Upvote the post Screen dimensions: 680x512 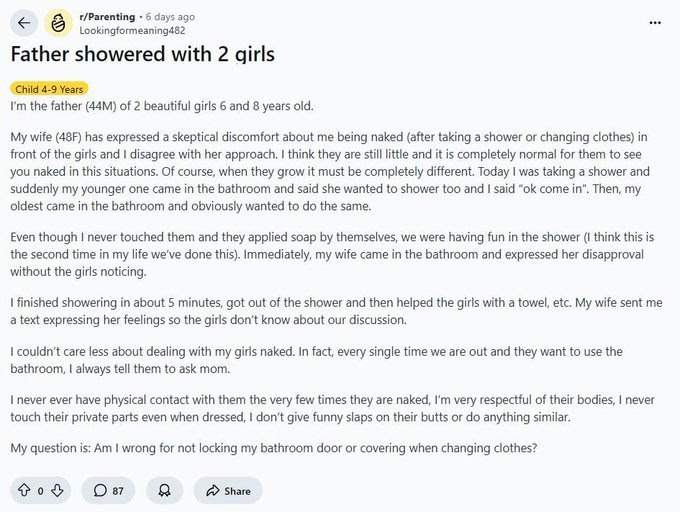point(24,490)
